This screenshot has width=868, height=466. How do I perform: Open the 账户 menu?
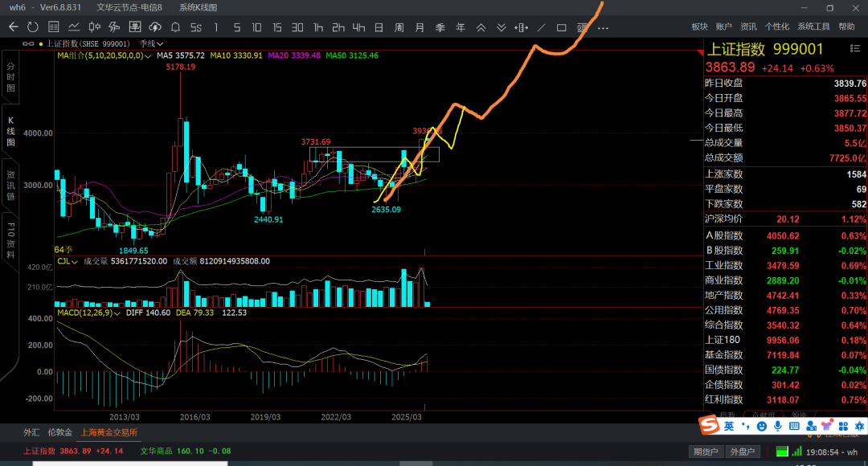pyautogui.click(x=723, y=27)
